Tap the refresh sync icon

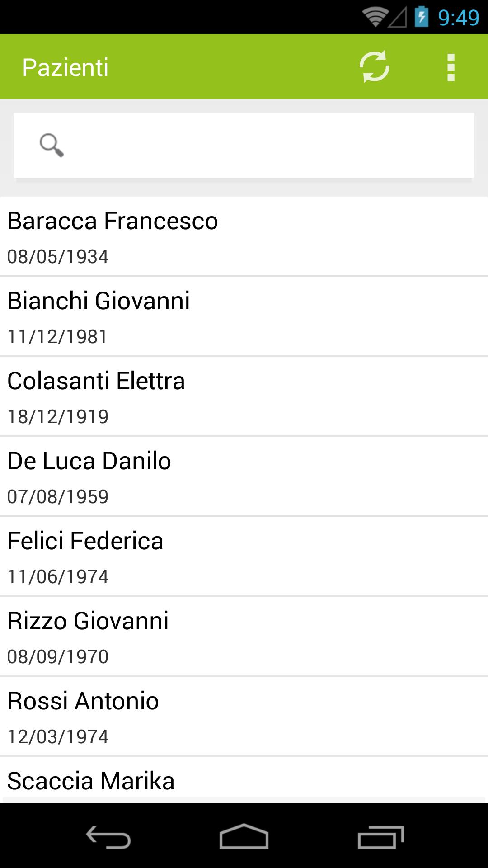pyautogui.click(x=374, y=67)
